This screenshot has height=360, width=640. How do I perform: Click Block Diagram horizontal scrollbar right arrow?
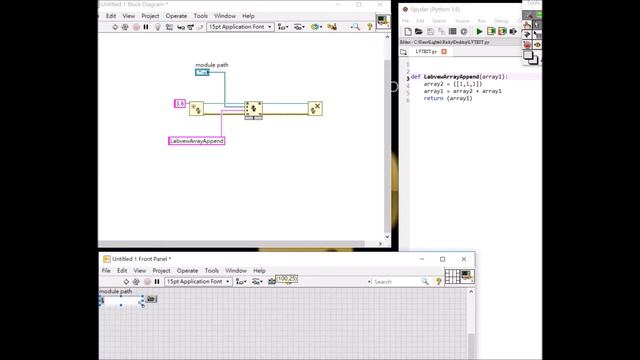pos(380,244)
